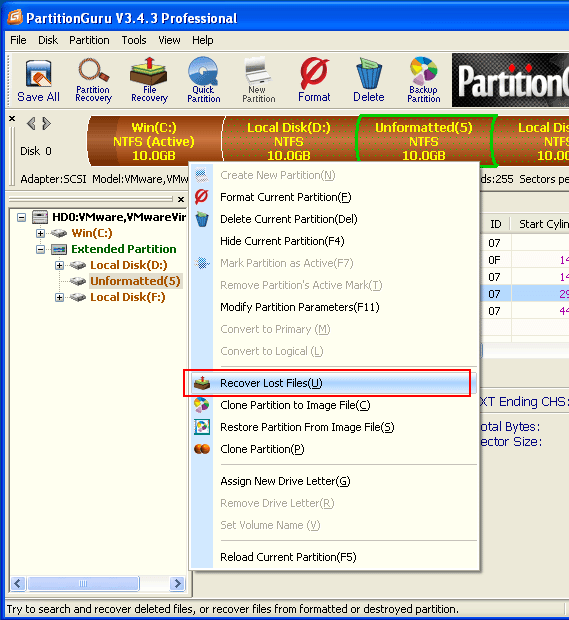Open the Backup Partition tool
Viewport: 569px width, 620px height.
coord(423,81)
